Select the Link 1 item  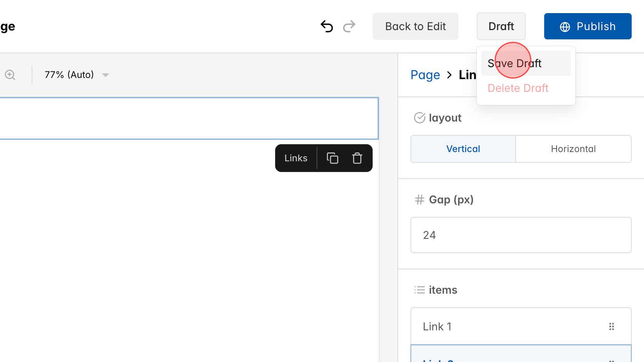click(501, 326)
